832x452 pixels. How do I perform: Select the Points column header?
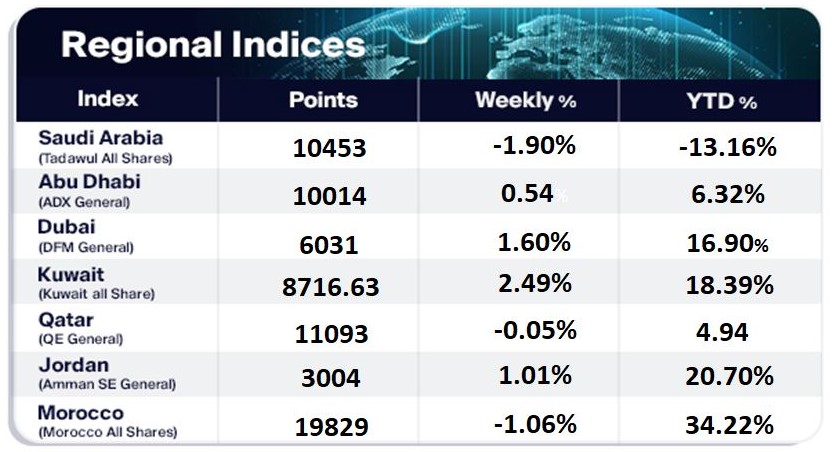tap(323, 100)
